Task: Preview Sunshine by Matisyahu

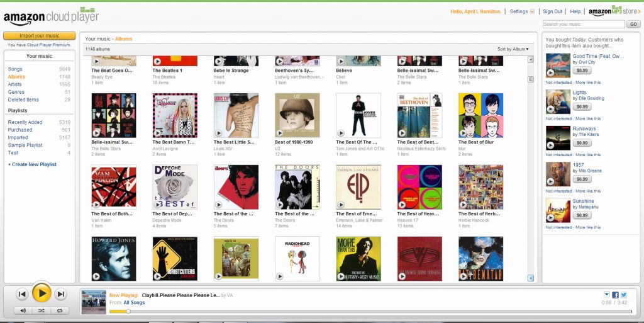Action: (x=550, y=218)
